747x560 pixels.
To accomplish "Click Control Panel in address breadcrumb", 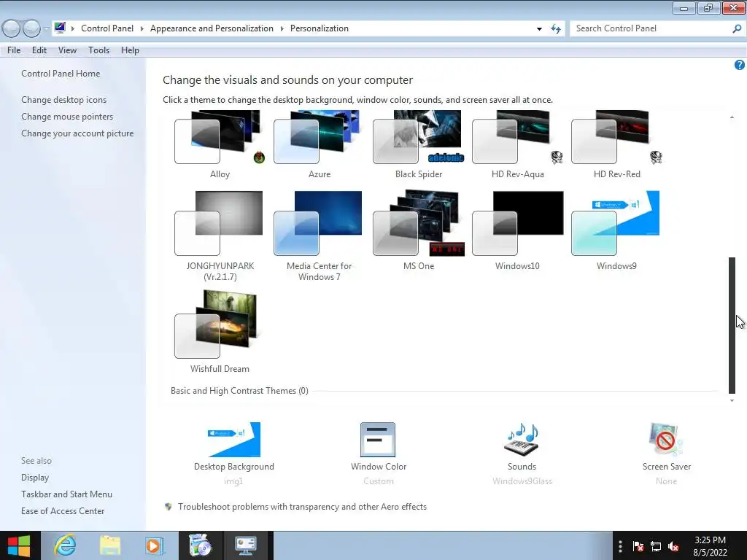I will coord(107,28).
